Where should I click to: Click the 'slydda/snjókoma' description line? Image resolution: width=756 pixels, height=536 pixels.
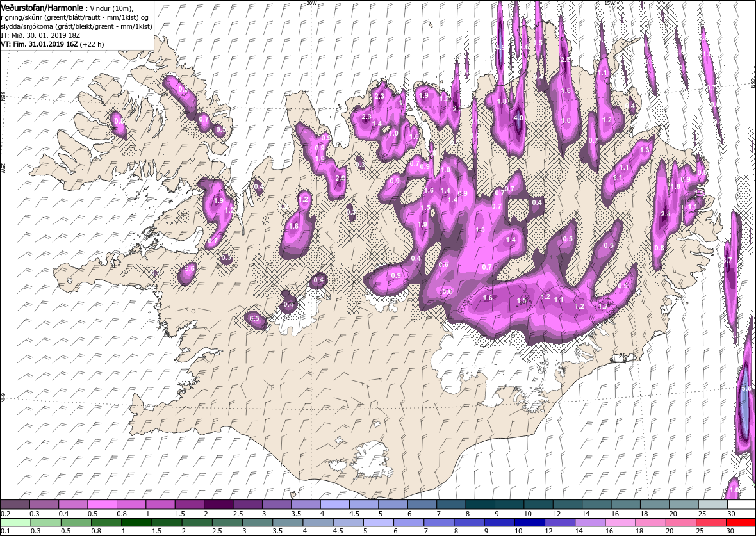(76, 26)
